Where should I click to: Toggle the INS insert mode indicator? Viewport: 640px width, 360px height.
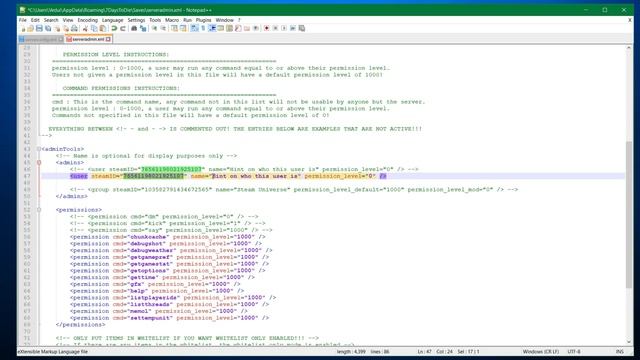620,351
